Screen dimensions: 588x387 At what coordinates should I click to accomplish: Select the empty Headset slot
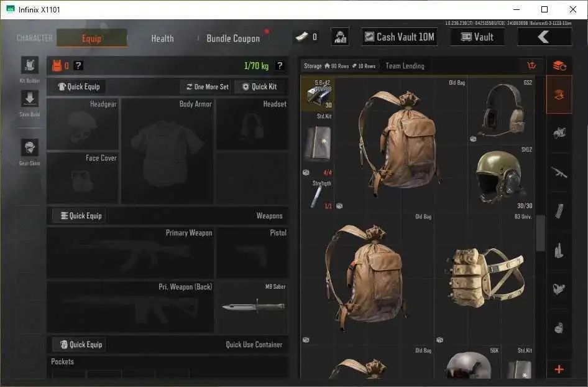click(x=252, y=124)
